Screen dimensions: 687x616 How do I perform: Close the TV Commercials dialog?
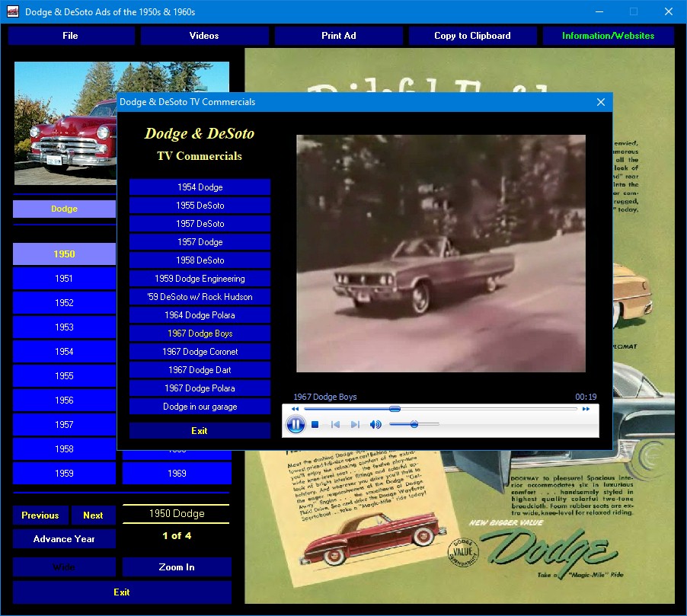600,102
